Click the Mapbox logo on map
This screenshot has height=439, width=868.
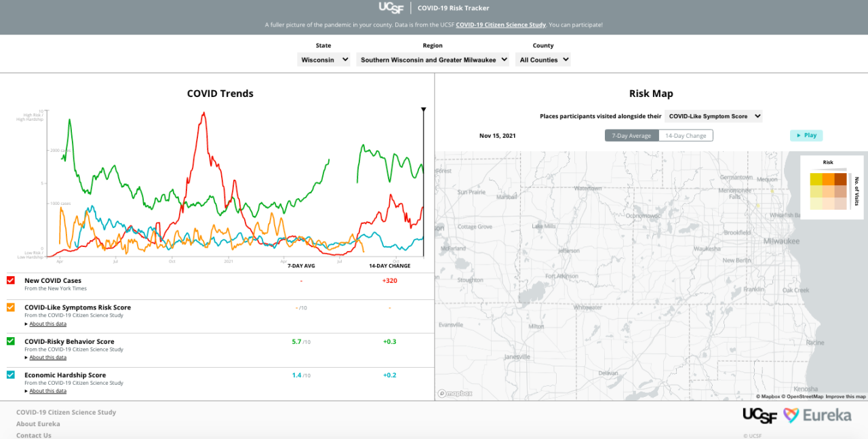pyautogui.click(x=454, y=394)
